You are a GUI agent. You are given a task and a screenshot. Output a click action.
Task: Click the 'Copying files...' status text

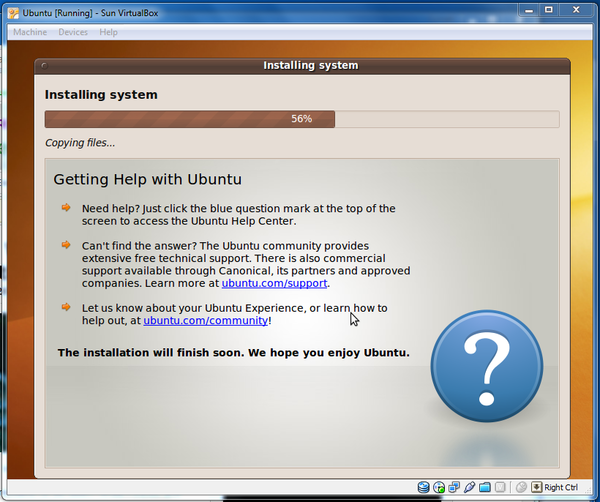click(80, 143)
